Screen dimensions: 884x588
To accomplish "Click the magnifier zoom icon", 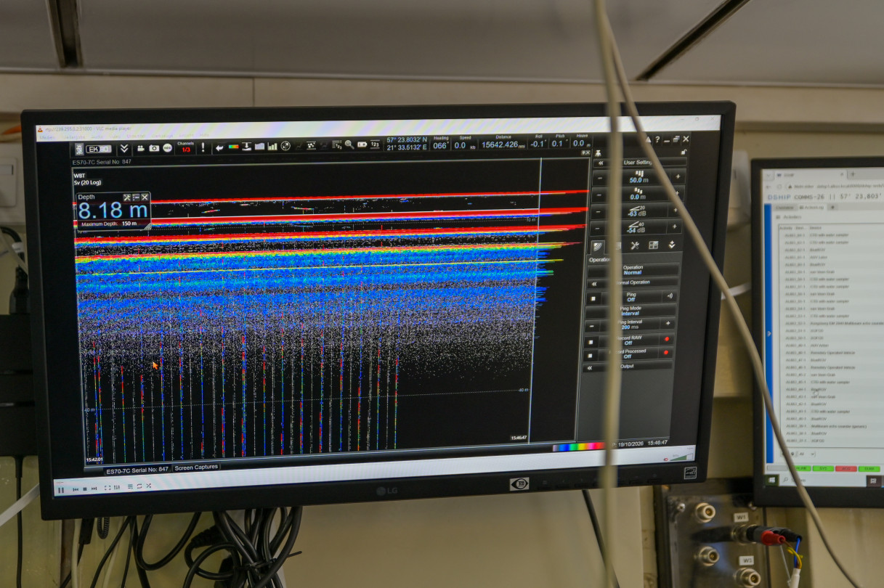I will (349, 144).
